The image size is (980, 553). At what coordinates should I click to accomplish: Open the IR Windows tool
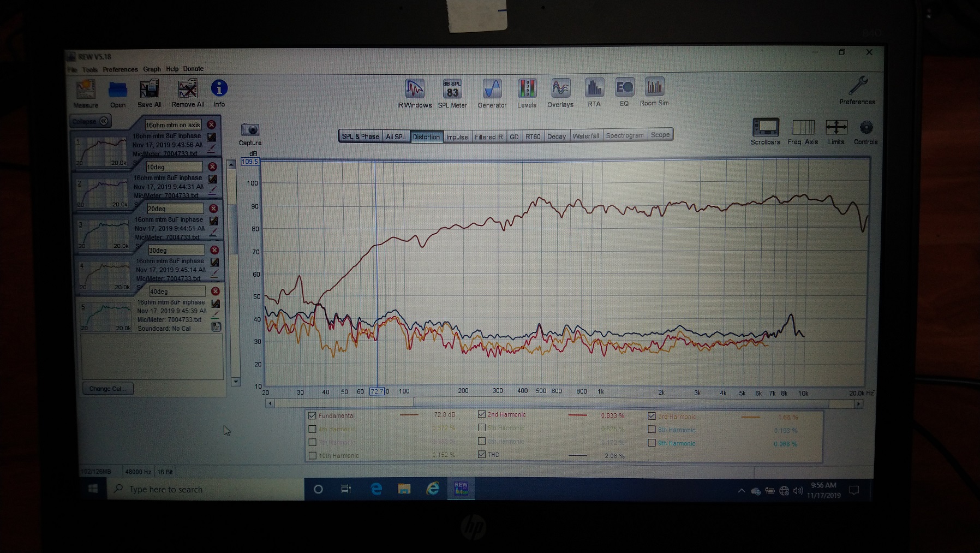click(x=415, y=88)
